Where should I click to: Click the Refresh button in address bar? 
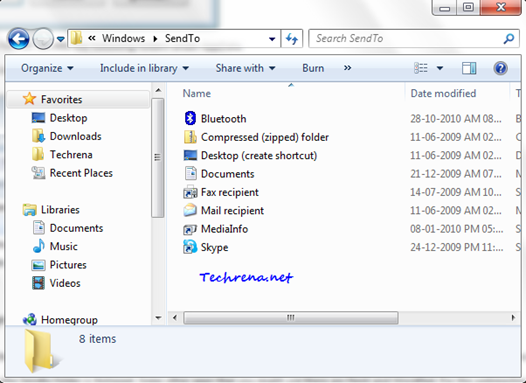tap(292, 39)
